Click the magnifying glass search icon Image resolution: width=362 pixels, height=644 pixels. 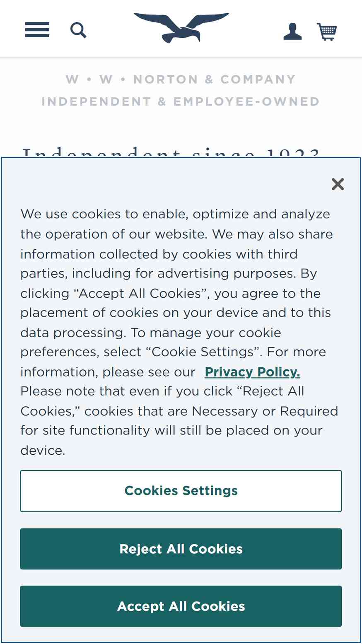[x=78, y=30]
